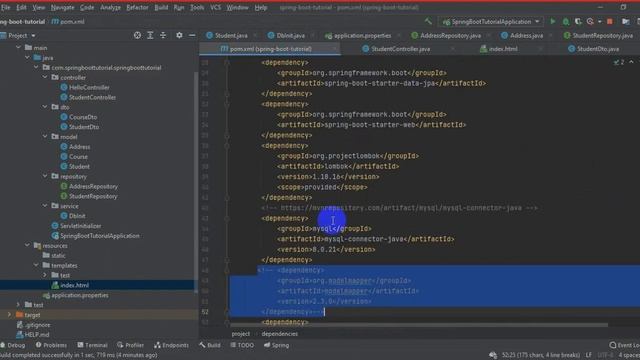Collapse the model package
The height and width of the screenshot is (360, 640).
[x=45, y=137]
